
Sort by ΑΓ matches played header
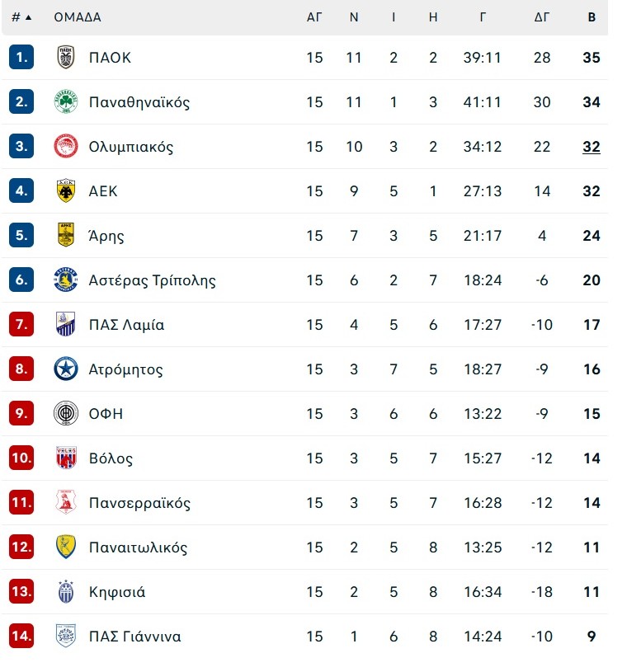[314, 17]
